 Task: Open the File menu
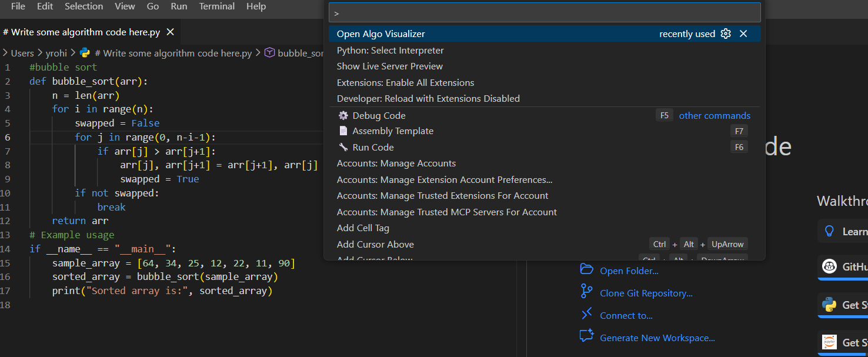(x=18, y=6)
